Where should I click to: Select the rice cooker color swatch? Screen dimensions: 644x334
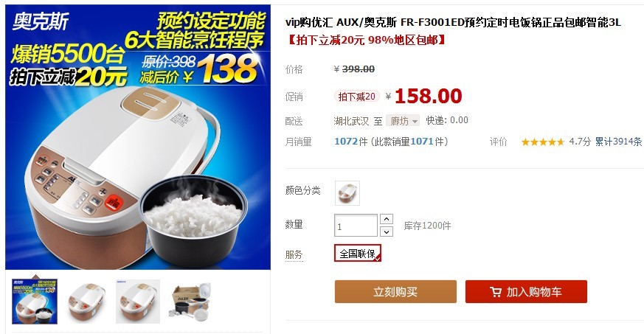pos(347,193)
